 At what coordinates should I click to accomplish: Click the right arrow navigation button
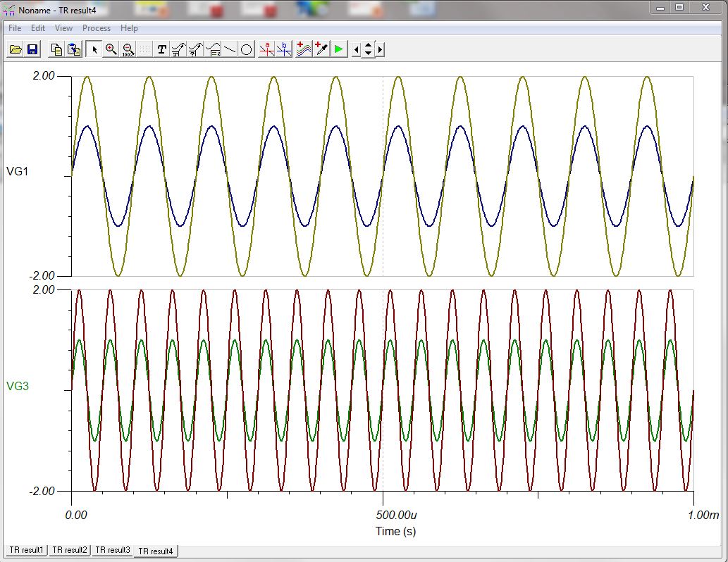(x=381, y=49)
